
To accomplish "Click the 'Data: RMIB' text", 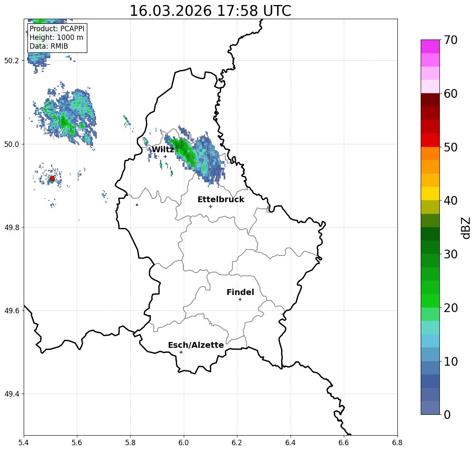I will [x=49, y=46].
